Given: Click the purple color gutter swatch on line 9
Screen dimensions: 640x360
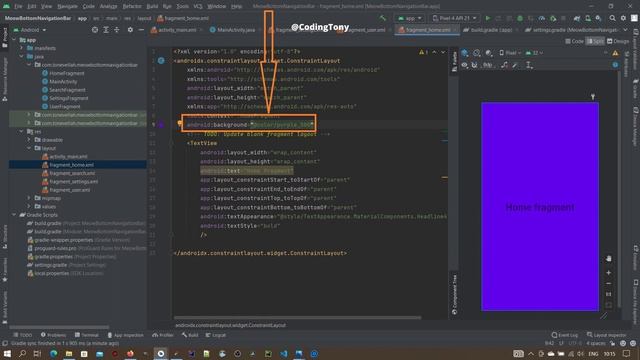Looking at the screenshot, I should 161,124.
